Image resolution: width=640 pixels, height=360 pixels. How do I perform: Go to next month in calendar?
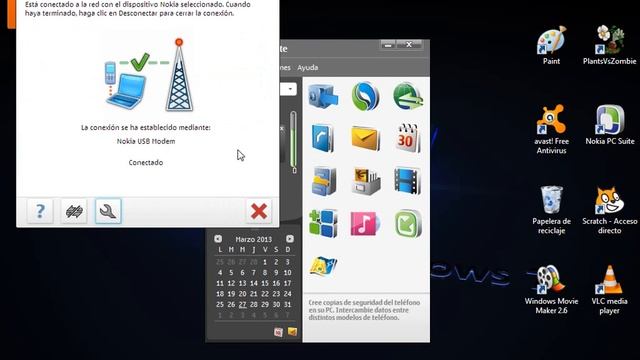[x=289, y=239]
